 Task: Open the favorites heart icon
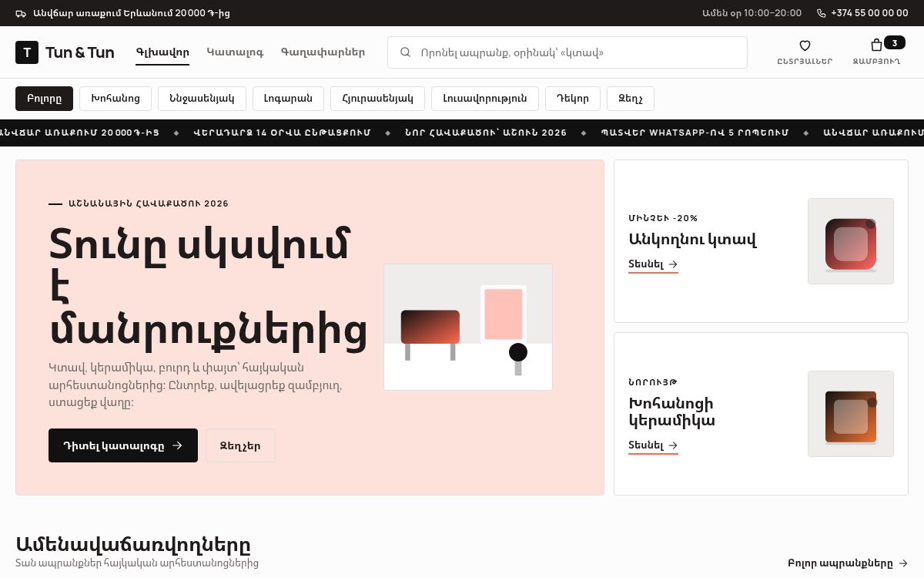[805, 45]
